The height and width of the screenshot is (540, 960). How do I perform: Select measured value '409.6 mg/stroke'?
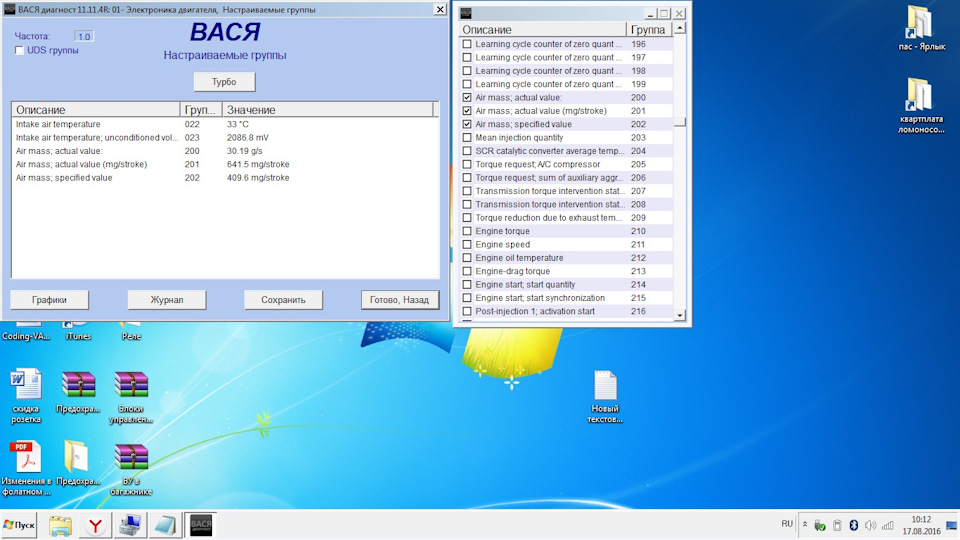tap(258, 178)
